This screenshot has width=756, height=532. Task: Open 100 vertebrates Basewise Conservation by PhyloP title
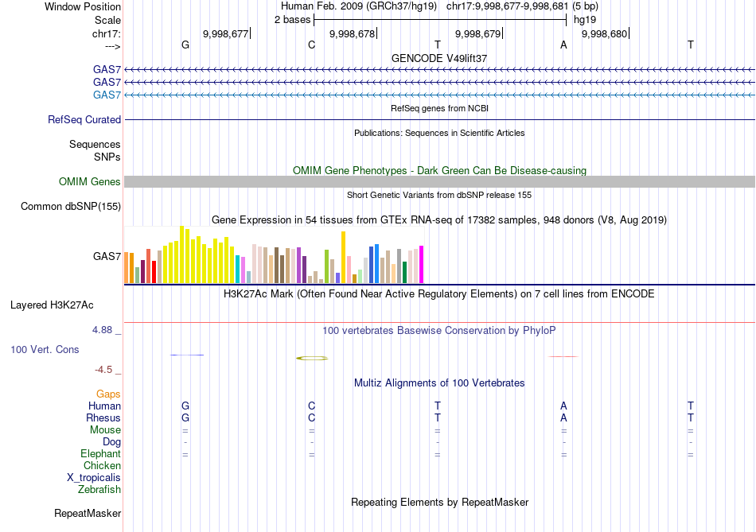point(439,331)
